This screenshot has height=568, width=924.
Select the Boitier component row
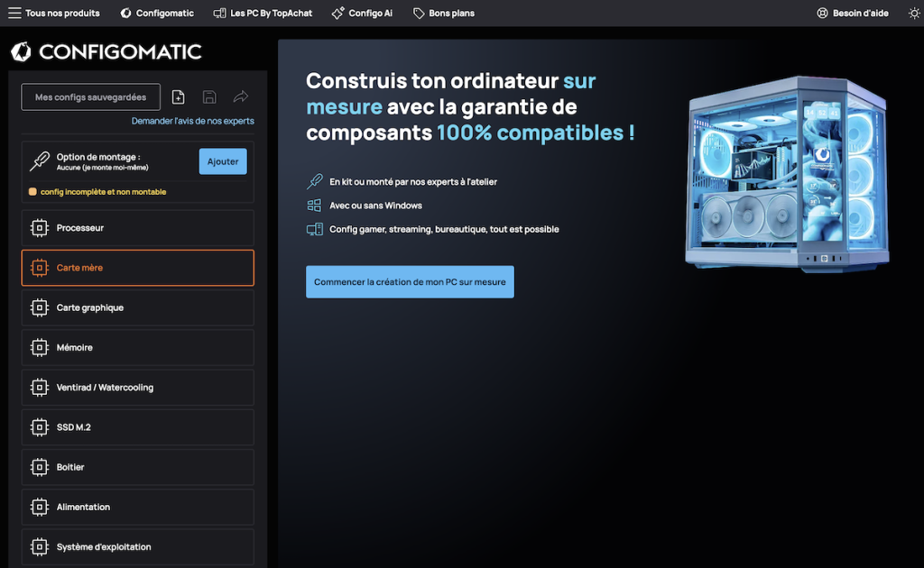138,467
